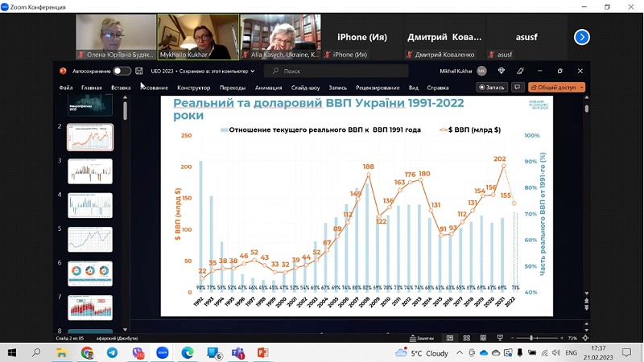644x362 pixels.
Task: Open the Анимация ribbon tab
Action: pos(268,88)
